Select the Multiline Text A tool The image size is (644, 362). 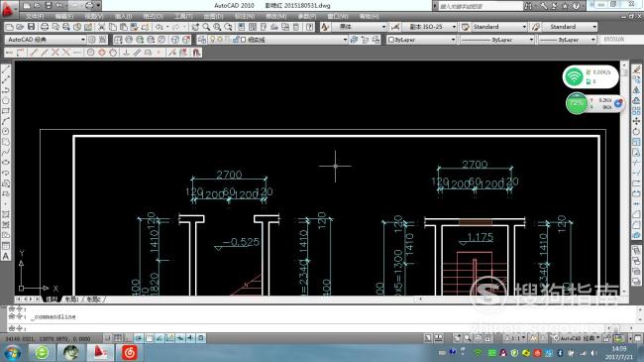(6, 256)
